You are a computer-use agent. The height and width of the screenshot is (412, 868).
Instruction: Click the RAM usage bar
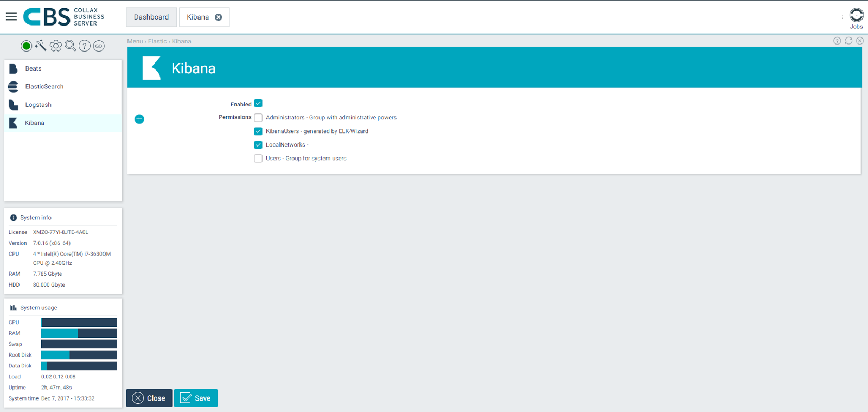point(79,333)
